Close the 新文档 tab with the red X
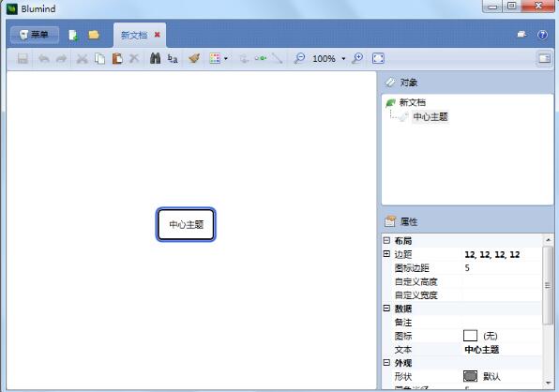This screenshot has width=559, height=392. click(x=157, y=35)
